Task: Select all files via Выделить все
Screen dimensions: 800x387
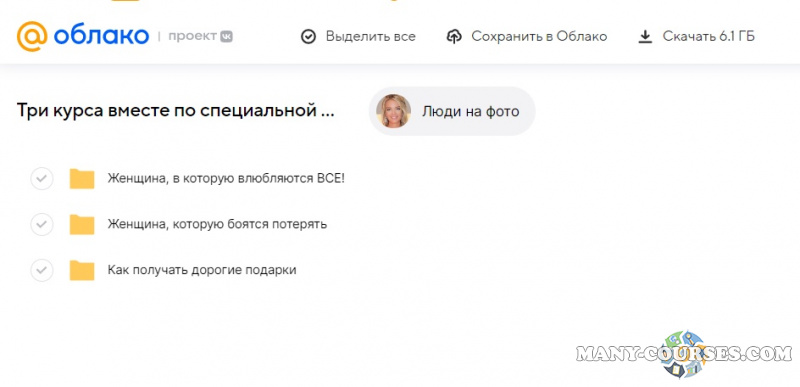Action: [358, 37]
